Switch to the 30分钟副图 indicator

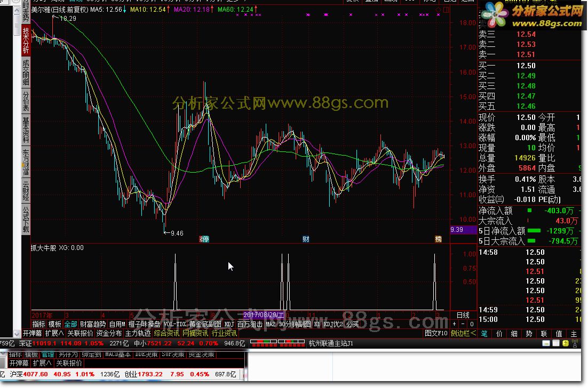pos(295,325)
